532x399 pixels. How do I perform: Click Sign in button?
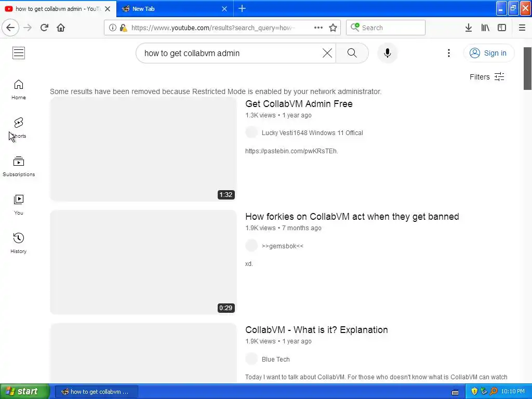click(488, 53)
